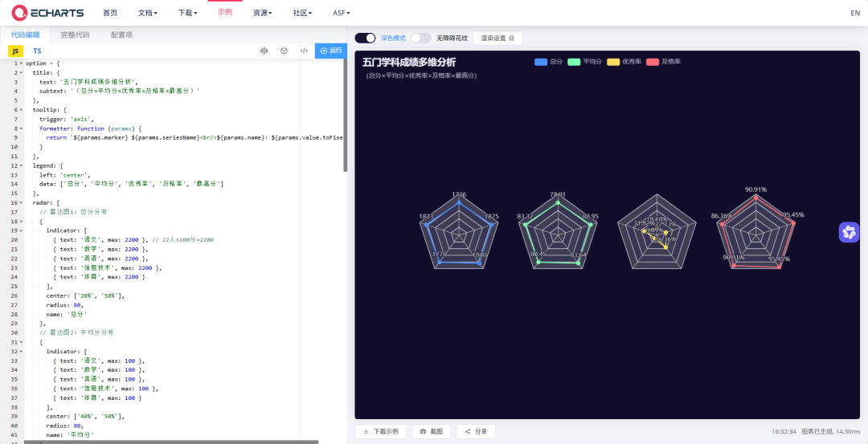This screenshot has width=868, height=444.
Task: Collapse the title block fold arrow on line 2
Action: pyautogui.click(x=21, y=72)
